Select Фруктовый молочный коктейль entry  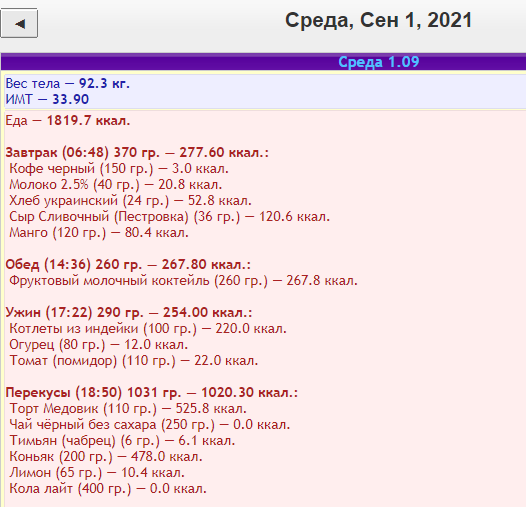click(x=183, y=281)
